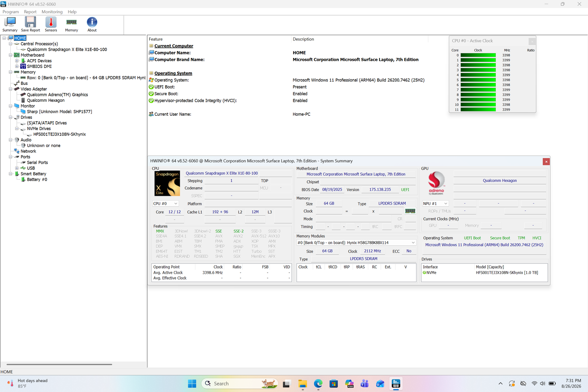Select the Bus tree item
588x392 pixels.
pyautogui.click(x=24, y=83)
